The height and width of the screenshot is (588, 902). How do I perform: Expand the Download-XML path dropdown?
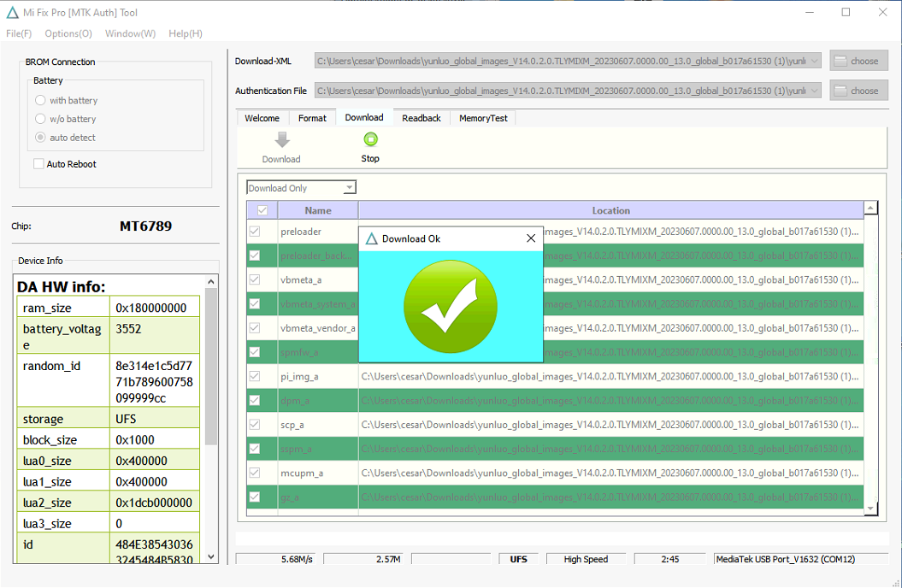(x=815, y=61)
